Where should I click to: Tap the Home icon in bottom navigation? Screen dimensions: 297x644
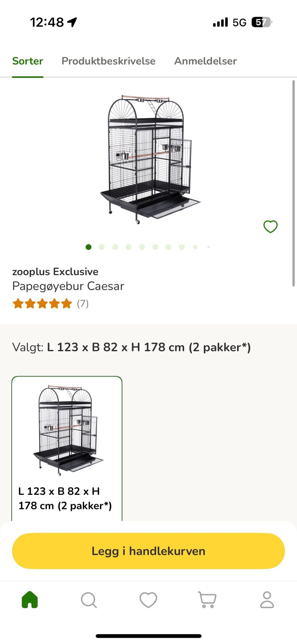tap(30, 599)
